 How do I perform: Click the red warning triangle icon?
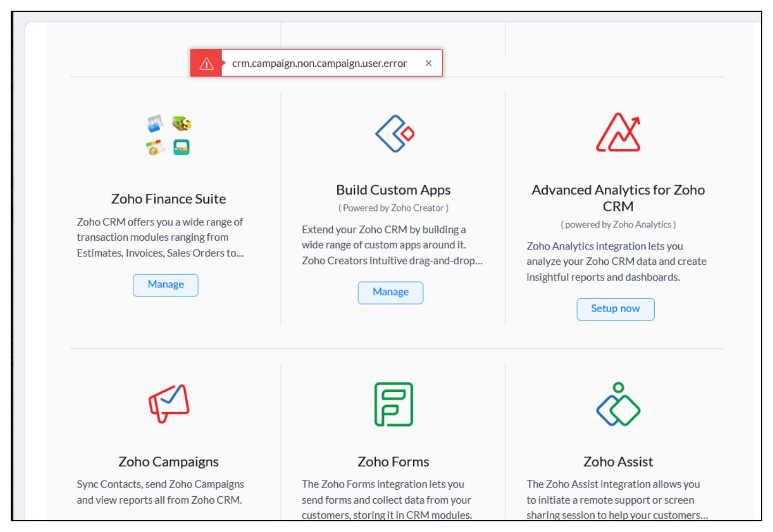pos(207,64)
